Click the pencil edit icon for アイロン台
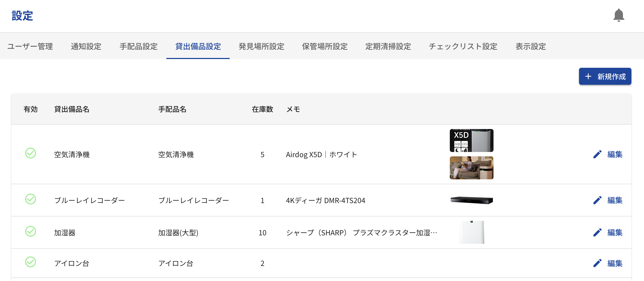644x281 pixels. tap(597, 263)
